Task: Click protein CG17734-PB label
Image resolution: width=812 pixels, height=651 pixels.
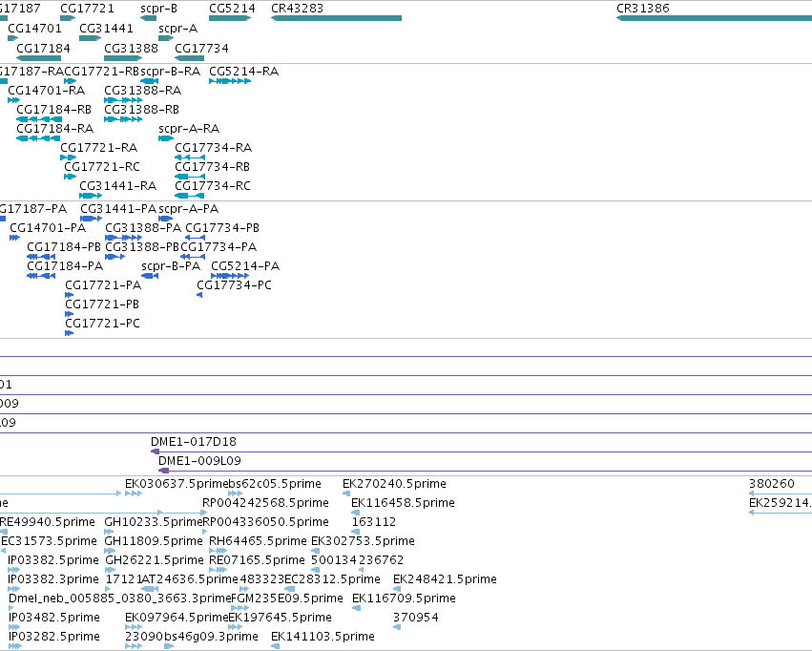Action: 222,228
